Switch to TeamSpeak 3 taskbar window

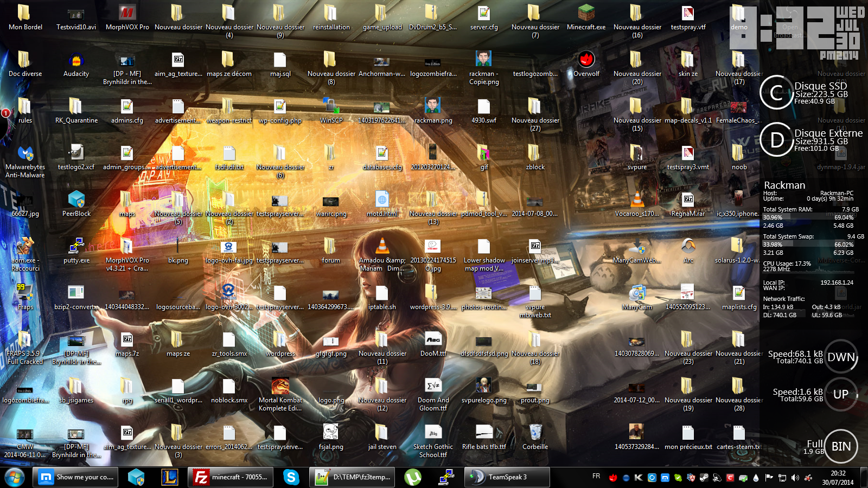[x=507, y=477]
